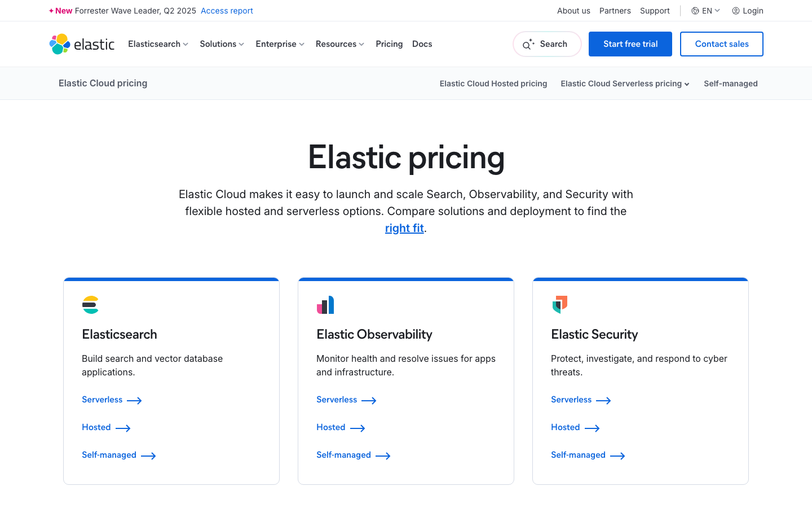Click the arrow beside Security Hosted
The image size is (812, 508).
click(x=592, y=428)
